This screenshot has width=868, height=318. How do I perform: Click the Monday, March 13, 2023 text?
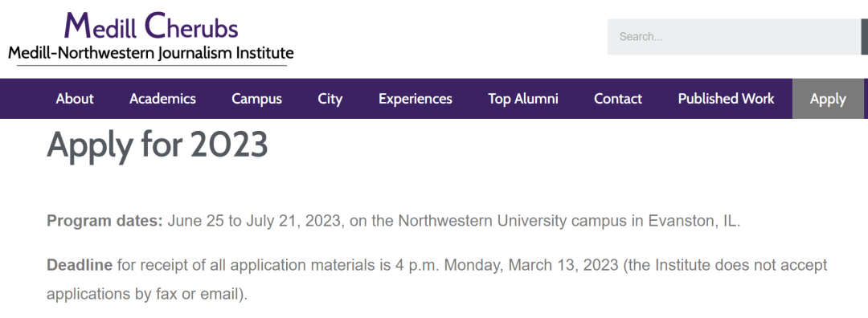[531, 265]
